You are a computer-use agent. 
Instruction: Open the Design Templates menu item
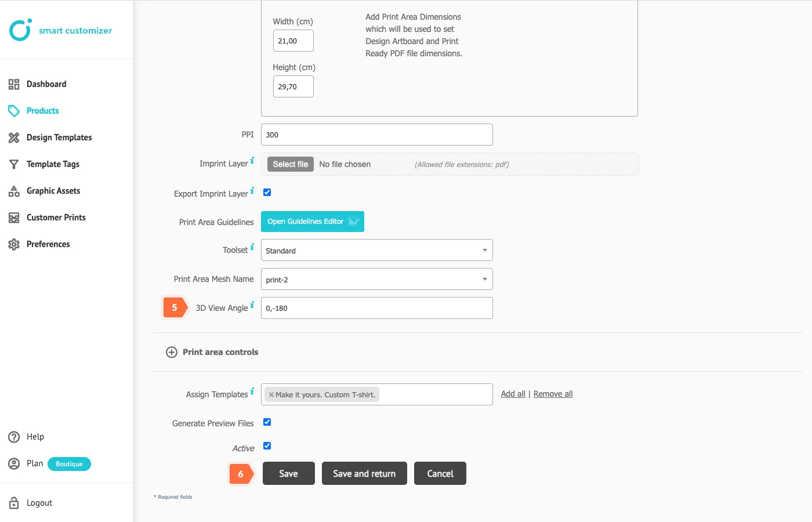[x=59, y=137]
